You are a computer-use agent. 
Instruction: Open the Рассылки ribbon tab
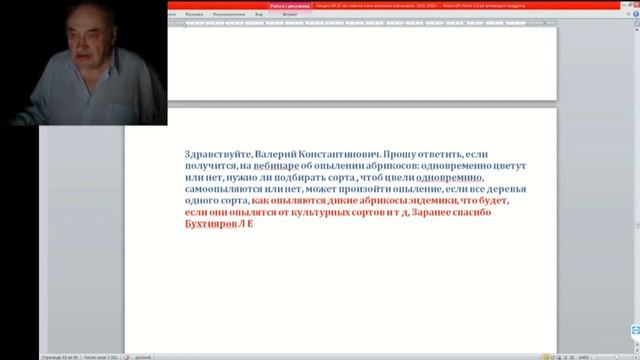[x=194, y=14]
